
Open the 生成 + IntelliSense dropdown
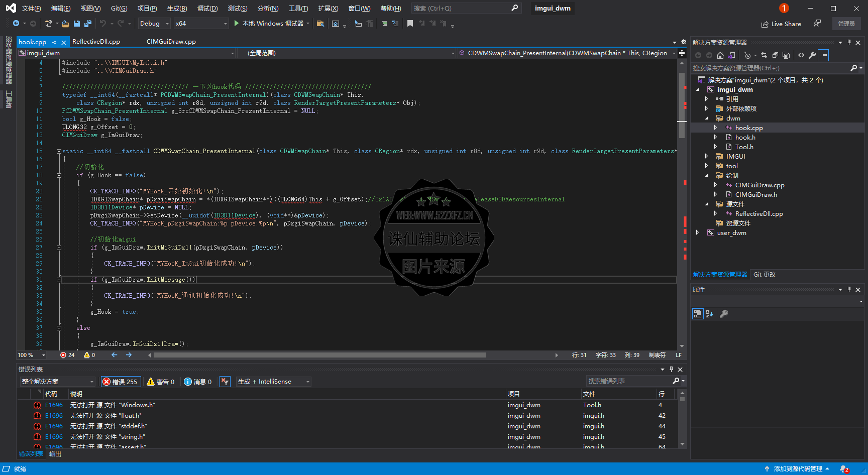(x=273, y=382)
